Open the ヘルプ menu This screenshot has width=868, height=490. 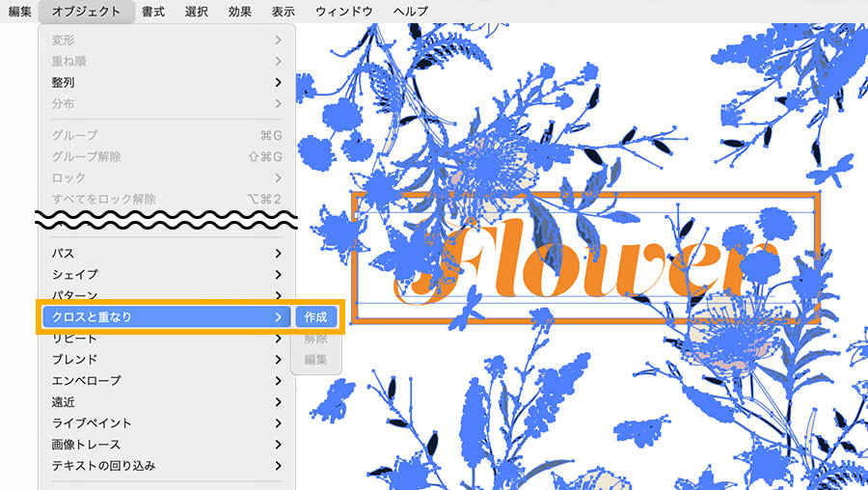411,11
